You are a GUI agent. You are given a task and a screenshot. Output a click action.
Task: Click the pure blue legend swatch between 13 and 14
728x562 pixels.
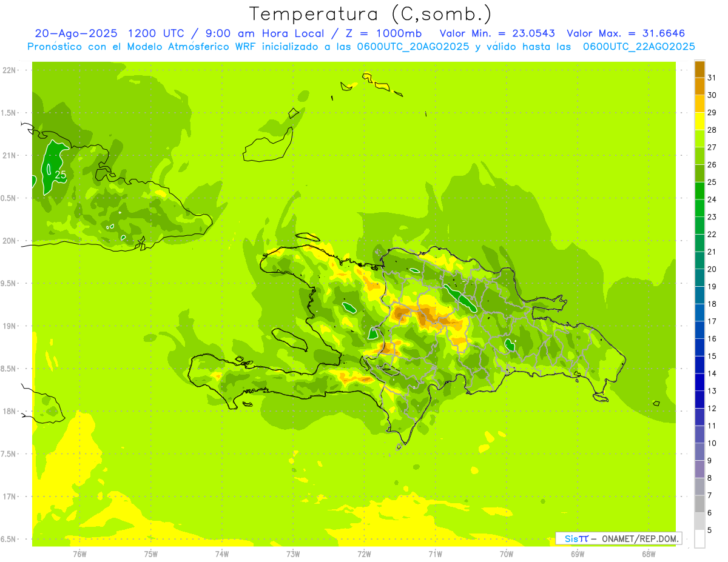pyautogui.click(x=699, y=382)
